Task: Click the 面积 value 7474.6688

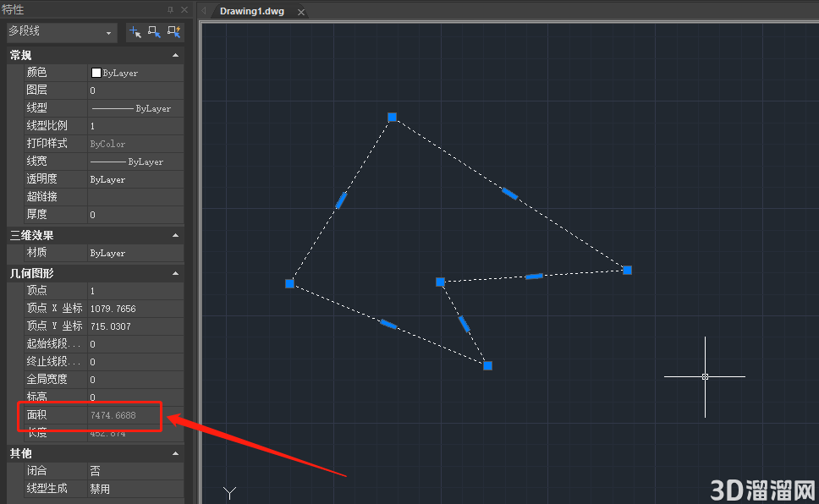Action: coord(113,415)
